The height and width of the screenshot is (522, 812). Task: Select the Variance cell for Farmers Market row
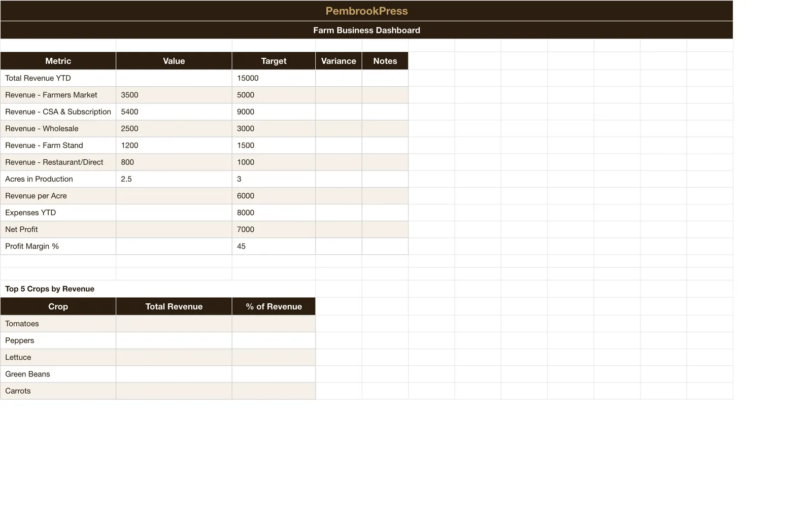tap(339, 95)
